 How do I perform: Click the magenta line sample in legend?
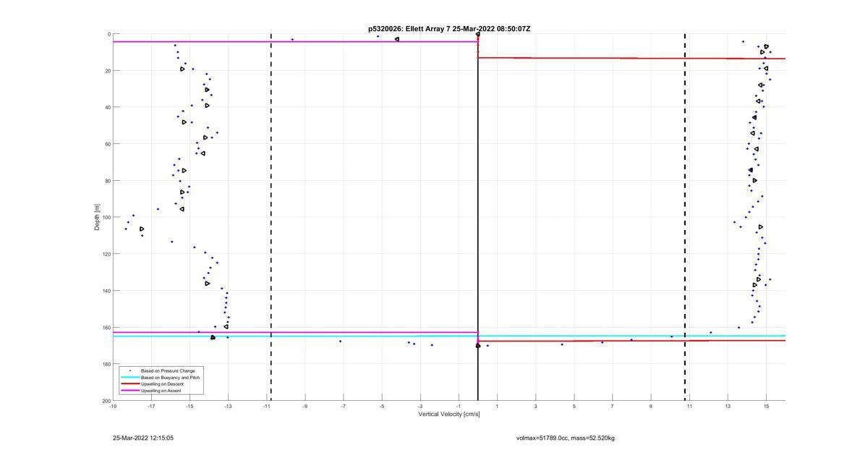(129, 391)
